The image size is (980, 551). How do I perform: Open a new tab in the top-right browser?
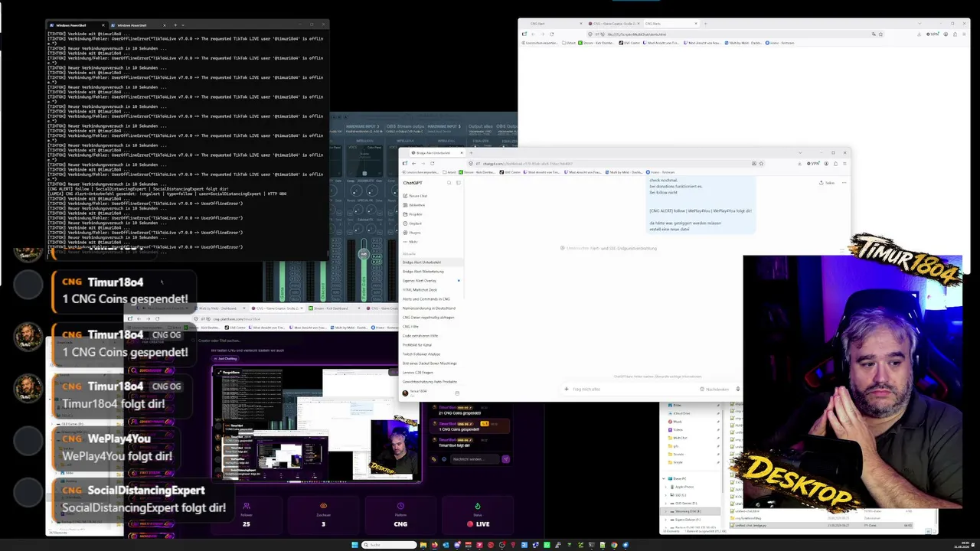705,24
